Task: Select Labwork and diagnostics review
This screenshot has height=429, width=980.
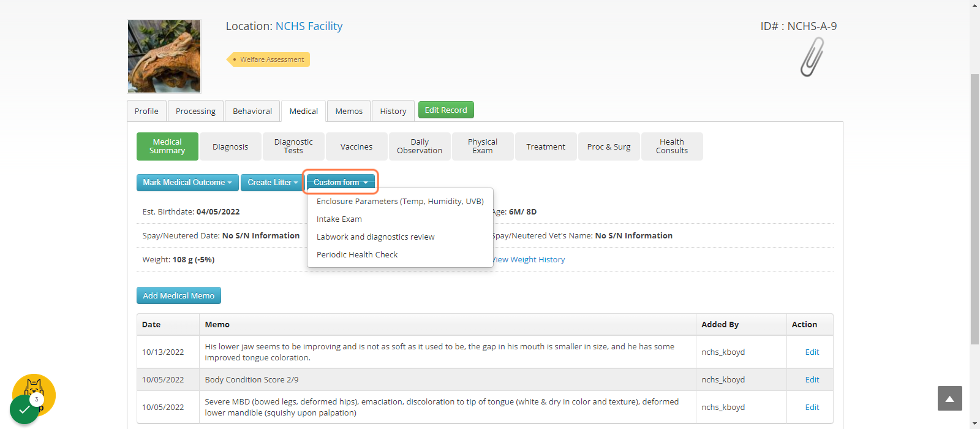Action: click(375, 237)
